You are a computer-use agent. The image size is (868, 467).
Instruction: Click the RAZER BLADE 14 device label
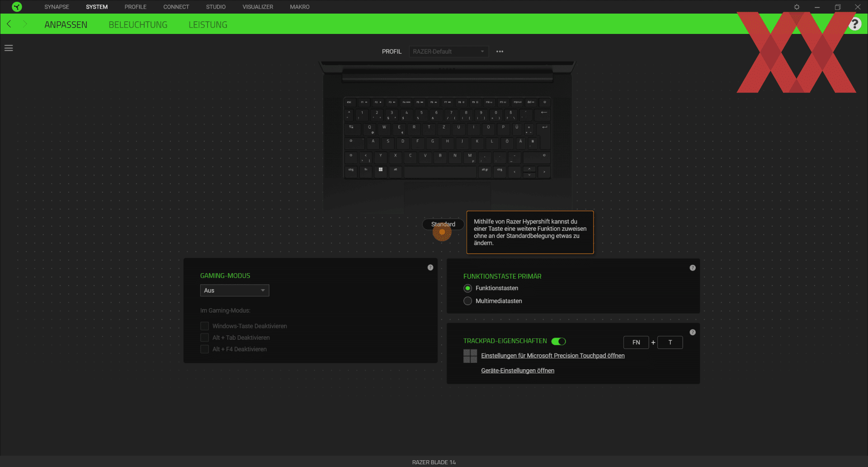pyautogui.click(x=434, y=462)
